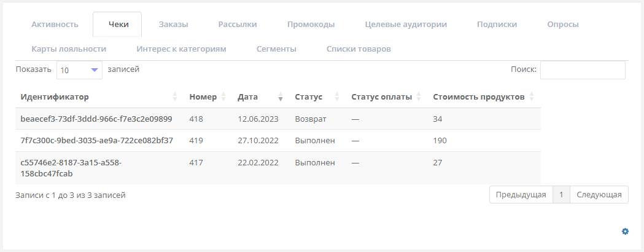Click the Следующая pagination button

click(599, 195)
